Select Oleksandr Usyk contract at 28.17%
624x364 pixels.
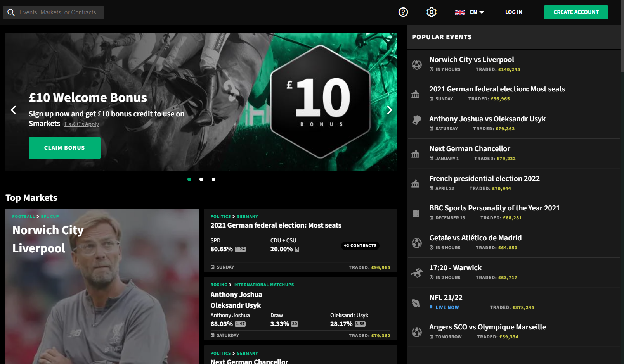pos(349,320)
